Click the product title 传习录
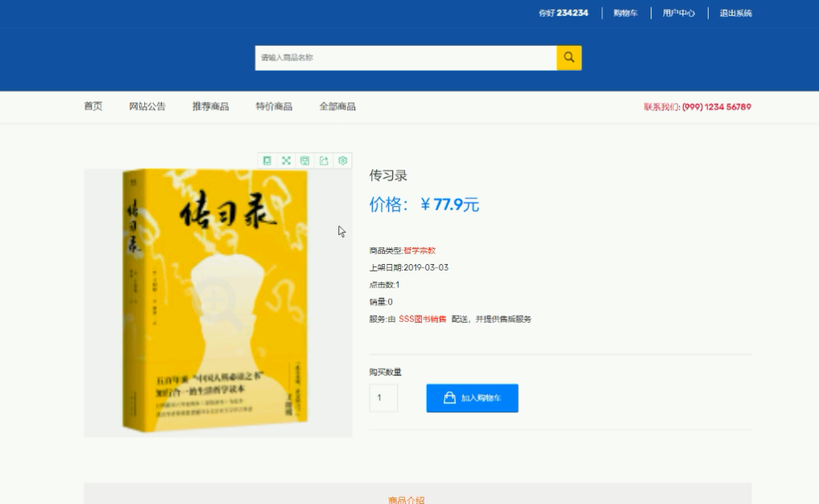The height and width of the screenshot is (504, 819). 388,176
